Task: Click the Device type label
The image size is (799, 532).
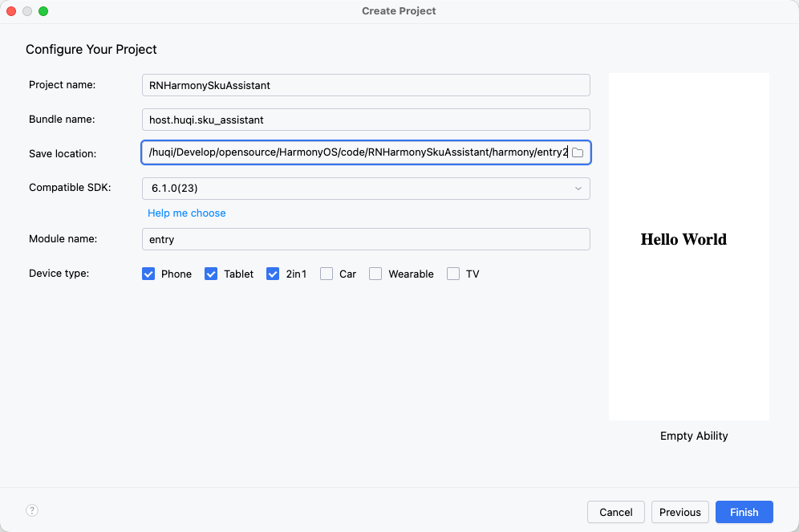Action: (x=59, y=273)
